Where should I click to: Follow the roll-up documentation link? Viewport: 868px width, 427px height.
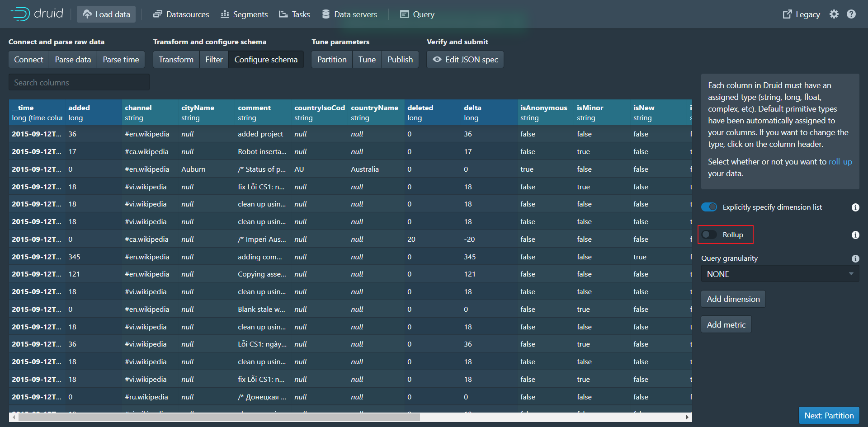point(840,162)
